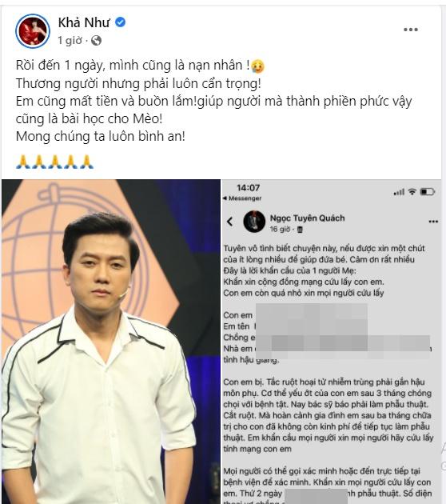Open Khả Như profile picture
This screenshot has width=446, height=504.
33,31
